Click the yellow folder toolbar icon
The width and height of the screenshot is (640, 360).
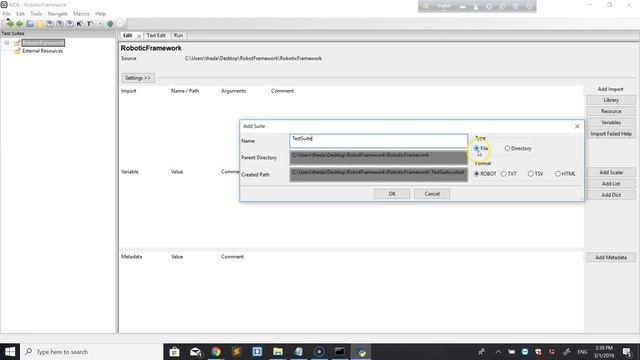click(x=40, y=24)
